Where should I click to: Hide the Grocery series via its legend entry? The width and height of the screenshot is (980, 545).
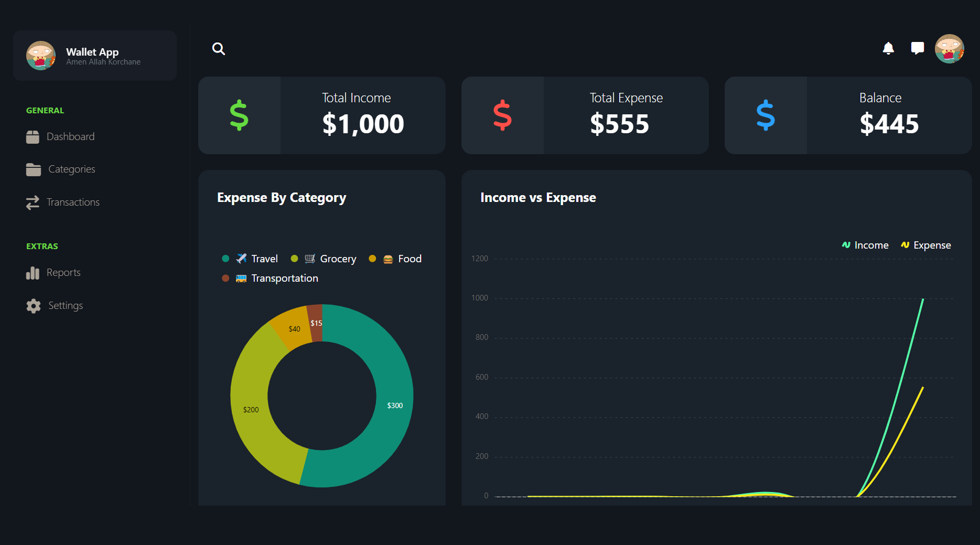(324, 258)
